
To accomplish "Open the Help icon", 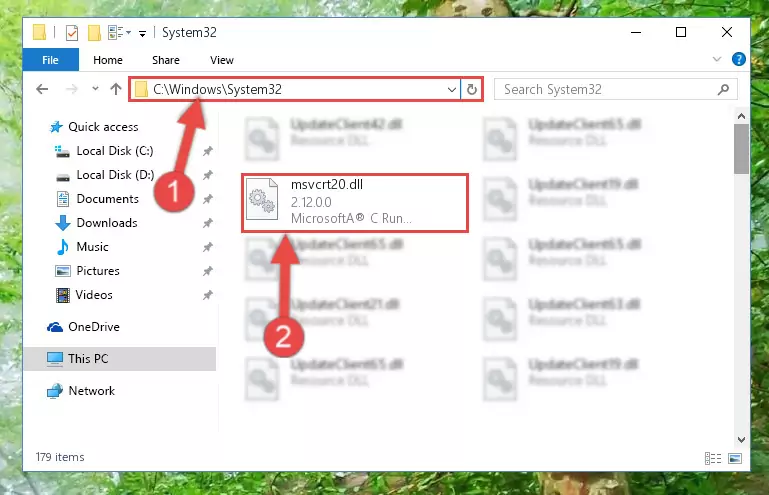I will click(x=738, y=59).
